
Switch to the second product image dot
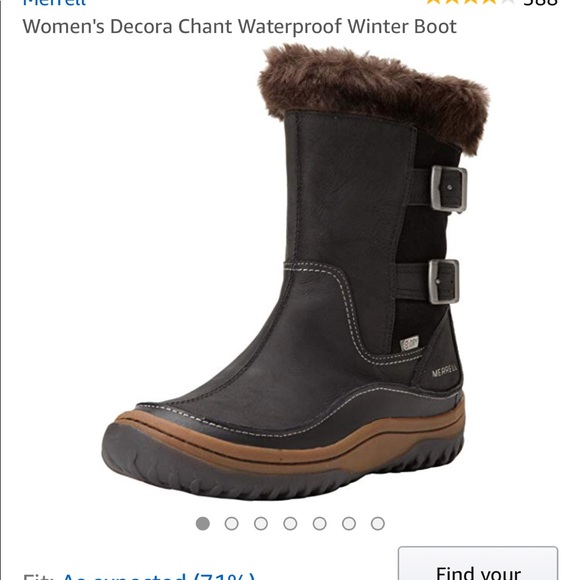(x=232, y=523)
